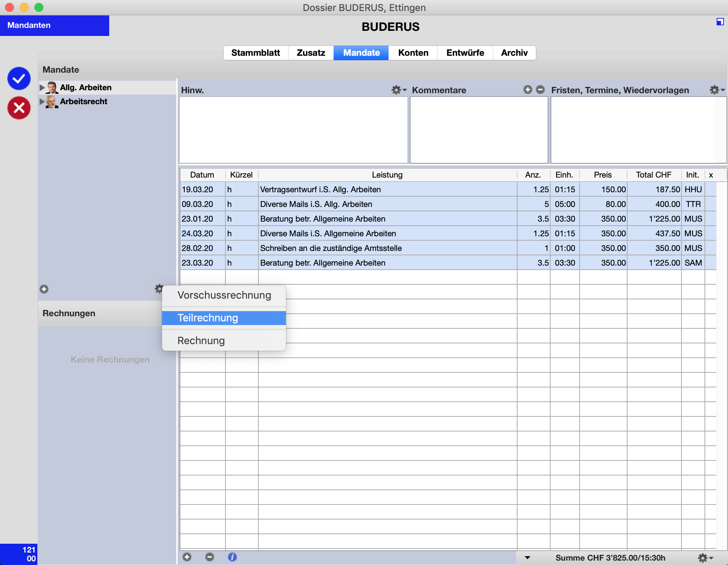Cancel with the red X button
This screenshot has height=565, width=728.
(19, 108)
